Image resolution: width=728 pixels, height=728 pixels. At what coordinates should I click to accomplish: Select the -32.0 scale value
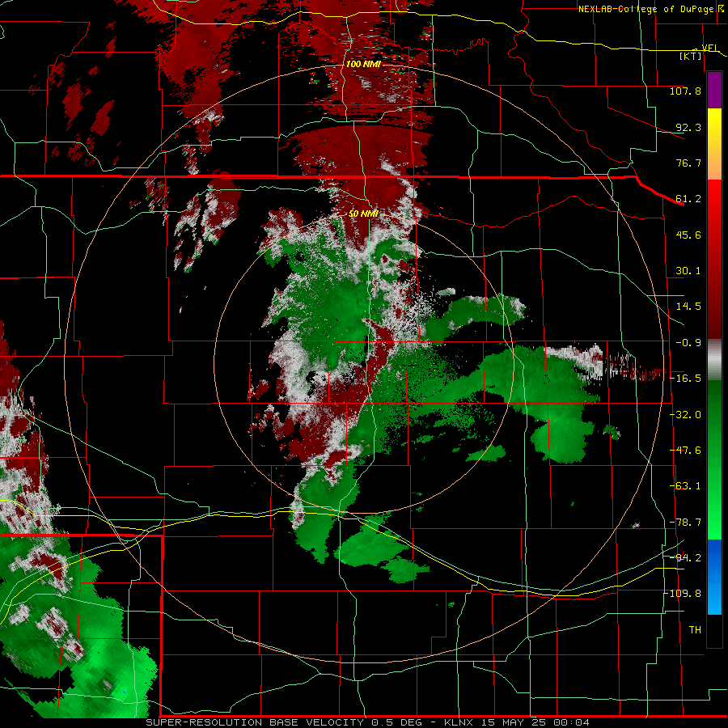(x=685, y=415)
